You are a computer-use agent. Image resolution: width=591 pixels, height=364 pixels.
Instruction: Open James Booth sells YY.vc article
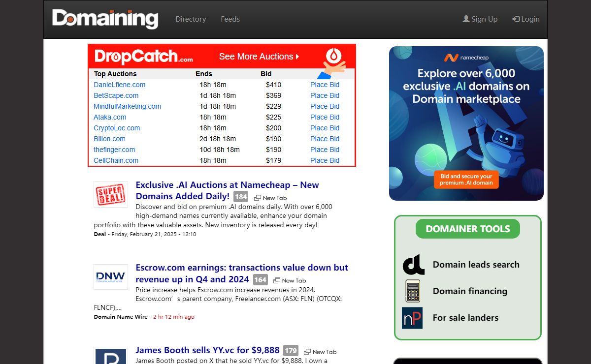pos(207,350)
